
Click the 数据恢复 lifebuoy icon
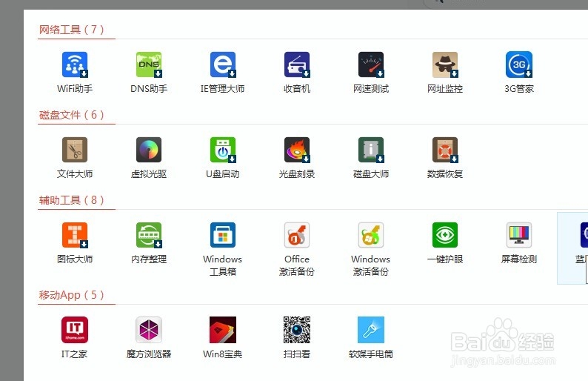445,150
